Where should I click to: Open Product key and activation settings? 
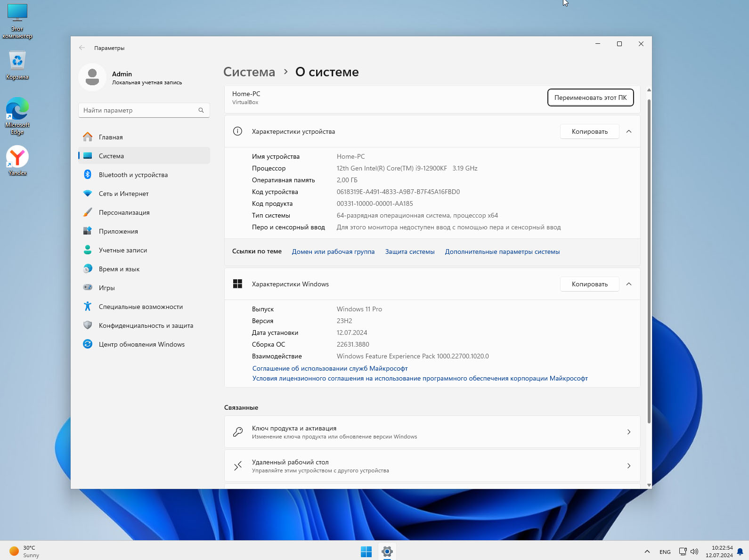[x=432, y=432]
